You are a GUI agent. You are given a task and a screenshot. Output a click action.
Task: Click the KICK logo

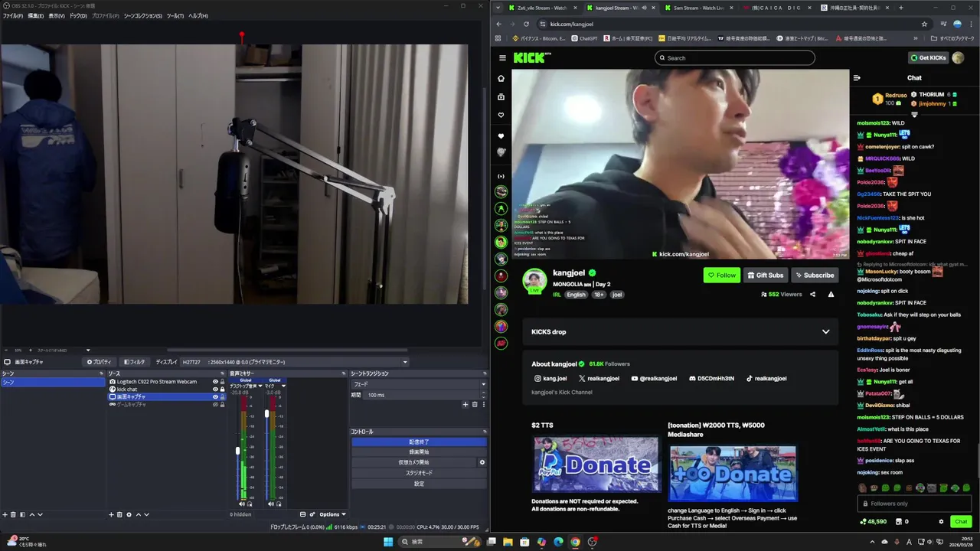pos(531,57)
